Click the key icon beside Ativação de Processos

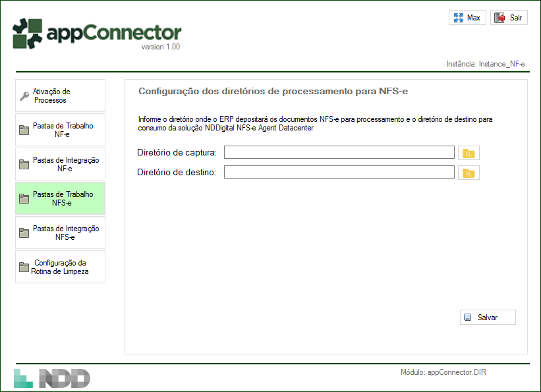pos(24,96)
